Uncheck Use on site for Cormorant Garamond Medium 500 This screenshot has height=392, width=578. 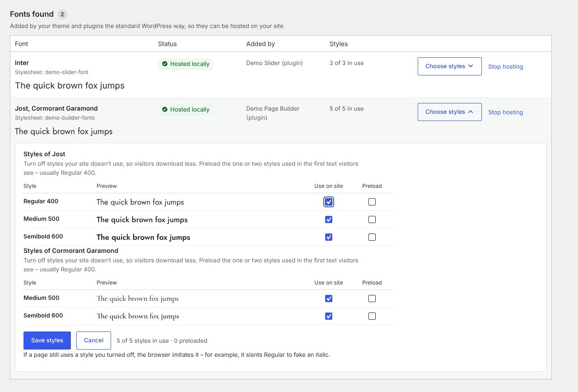pos(329,299)
